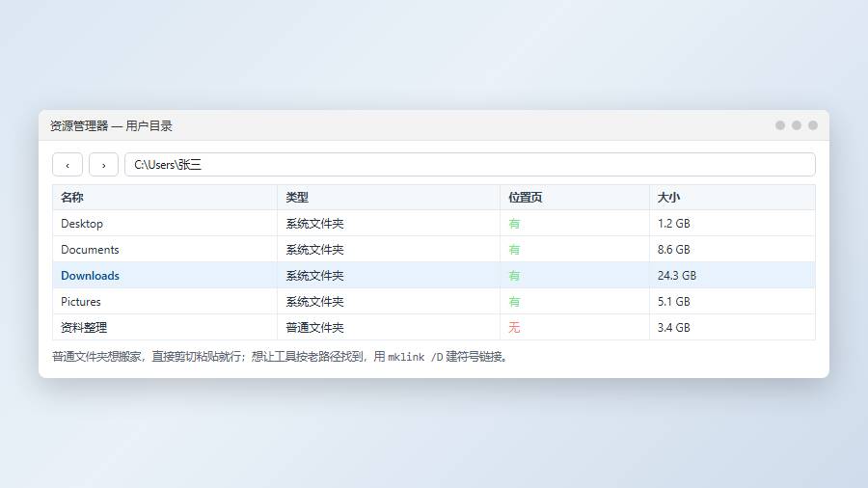Select the Documents folder
The height and width of the screenshot is (488, 868).
pyautogui.click(x=90, y=250)
